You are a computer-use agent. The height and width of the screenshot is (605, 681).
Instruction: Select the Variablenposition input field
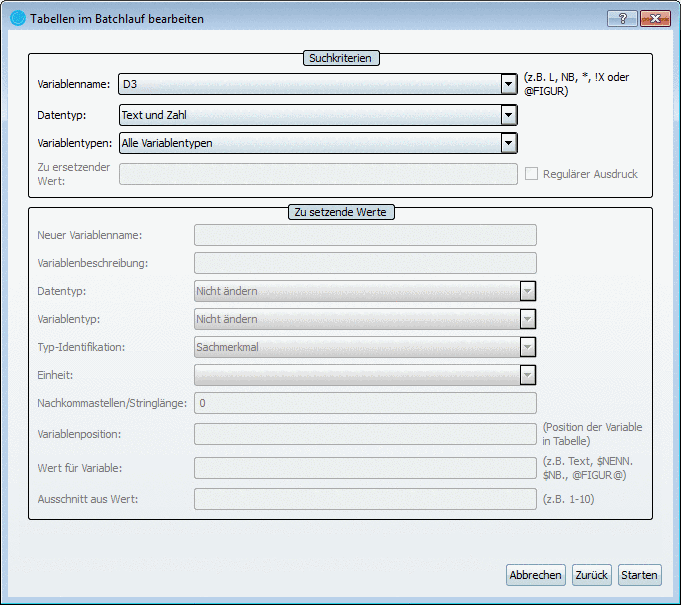click(365, 434)
